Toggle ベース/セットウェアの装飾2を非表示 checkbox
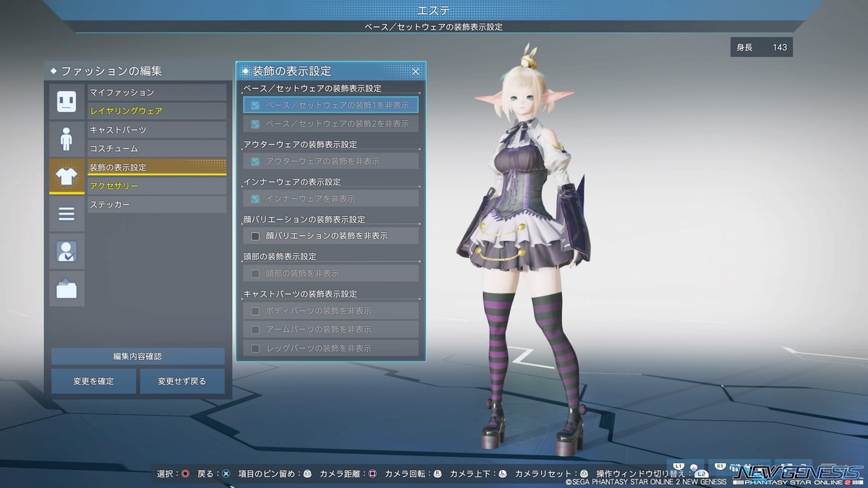 [x=255, y=124]
